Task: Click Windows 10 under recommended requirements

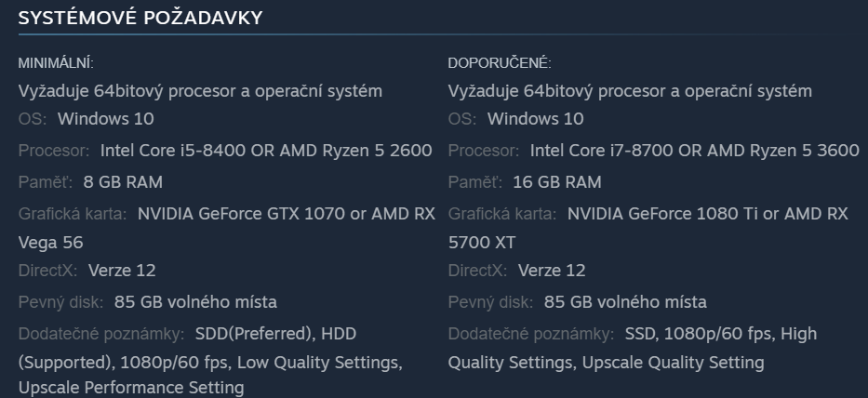Action: (x=536, y=119)
